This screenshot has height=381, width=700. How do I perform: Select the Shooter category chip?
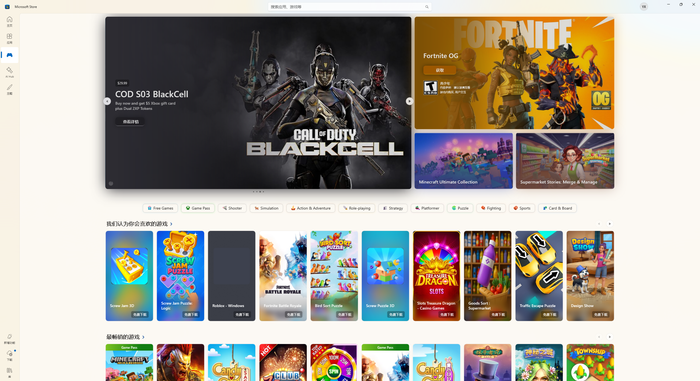coord(232,208)
